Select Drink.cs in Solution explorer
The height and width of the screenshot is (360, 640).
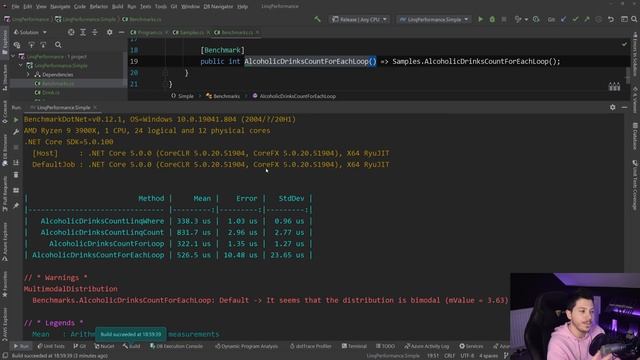click(x=51, y=93)
